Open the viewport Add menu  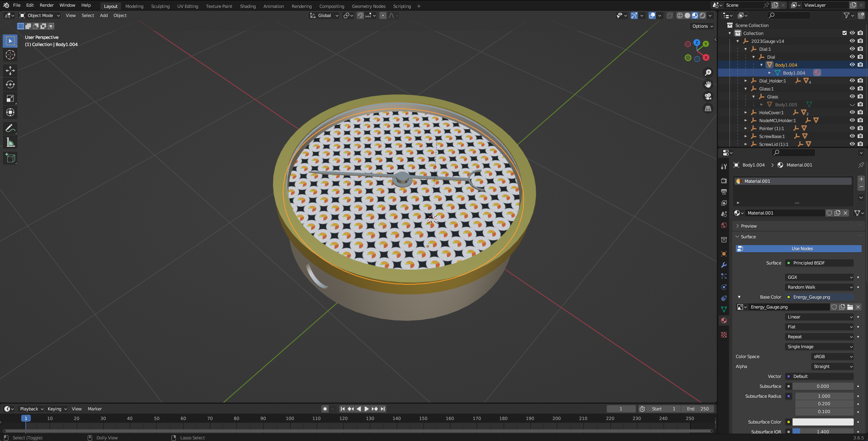coord(104,15)
